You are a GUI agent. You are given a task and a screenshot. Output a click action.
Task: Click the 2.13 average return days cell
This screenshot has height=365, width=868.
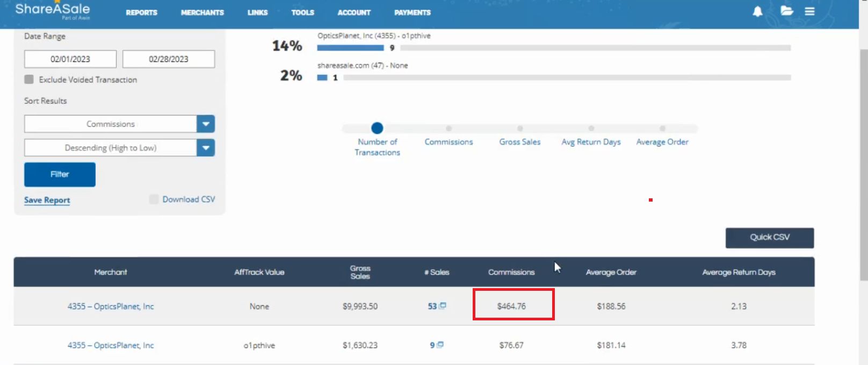739,306
